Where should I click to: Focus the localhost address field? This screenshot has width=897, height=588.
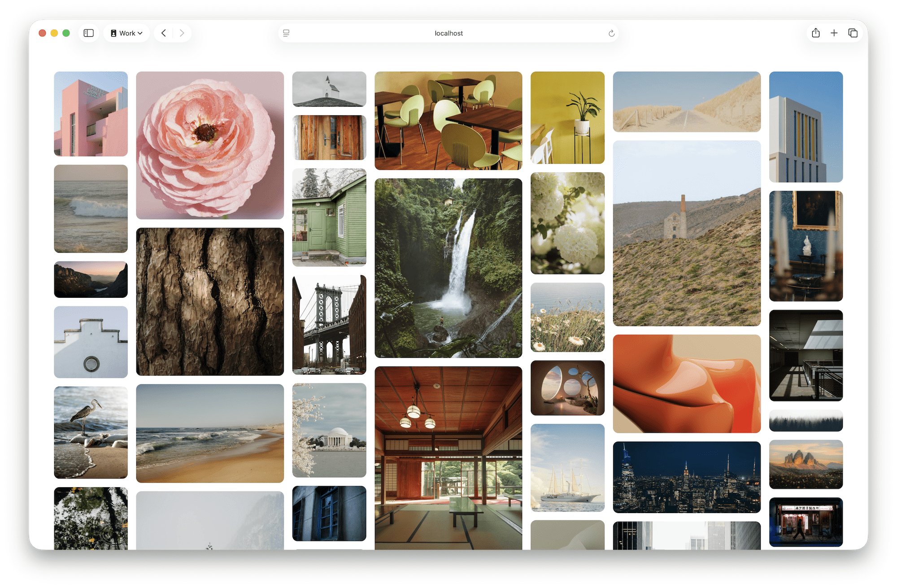[448, 33]
